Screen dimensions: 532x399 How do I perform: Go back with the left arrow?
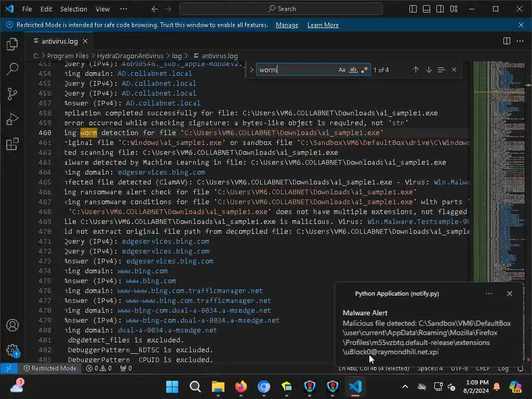point(154,9)
